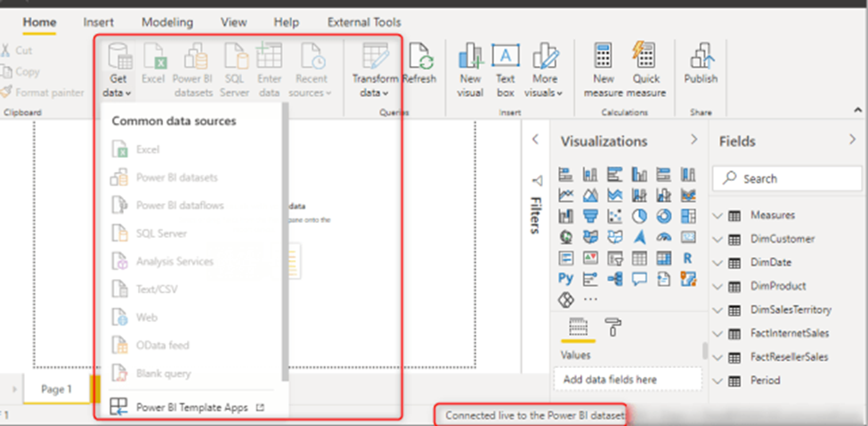This screenshot has width=868, height=426.
Task: Select the Funnel visual
Action: pos(590,216)
